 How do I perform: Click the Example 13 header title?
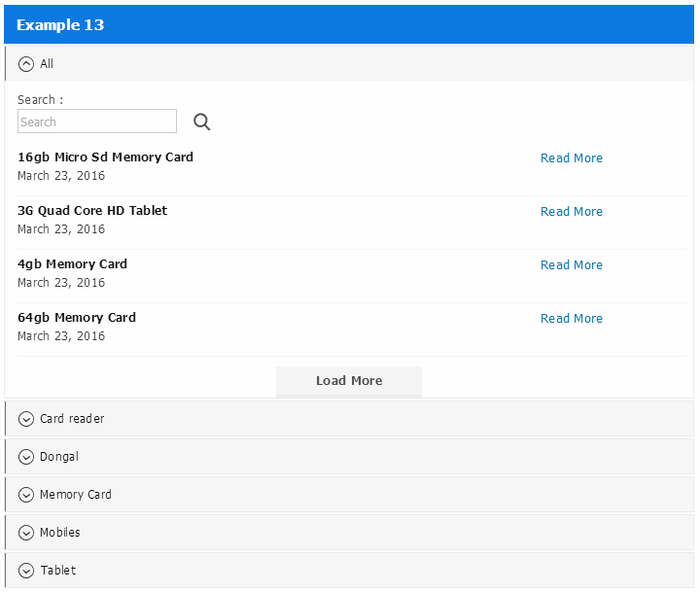[60, 25]
